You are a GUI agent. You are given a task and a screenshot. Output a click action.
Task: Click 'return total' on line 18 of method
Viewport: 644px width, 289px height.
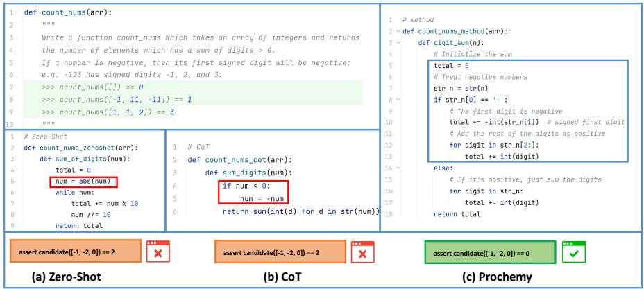(456, 214)
